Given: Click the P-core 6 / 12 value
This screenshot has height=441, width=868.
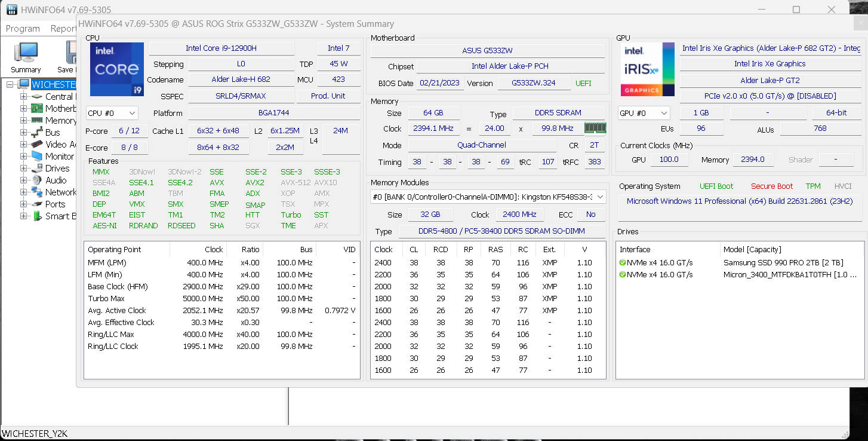Looking at the screenshot, I should (129, 131).
